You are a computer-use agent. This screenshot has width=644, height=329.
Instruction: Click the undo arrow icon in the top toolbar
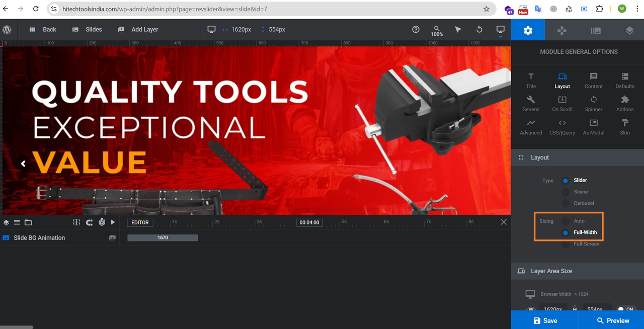[x=479, y=29]
